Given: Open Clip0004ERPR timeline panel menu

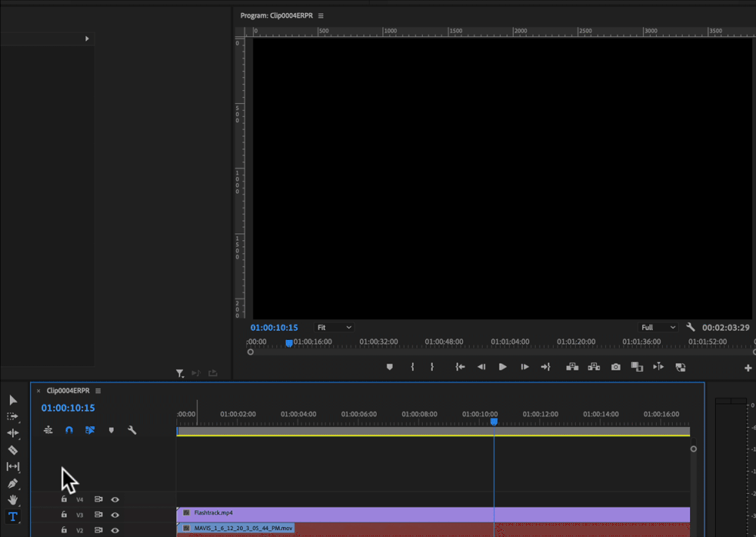Looking at the screenshot, I should (x=98, y=391).
